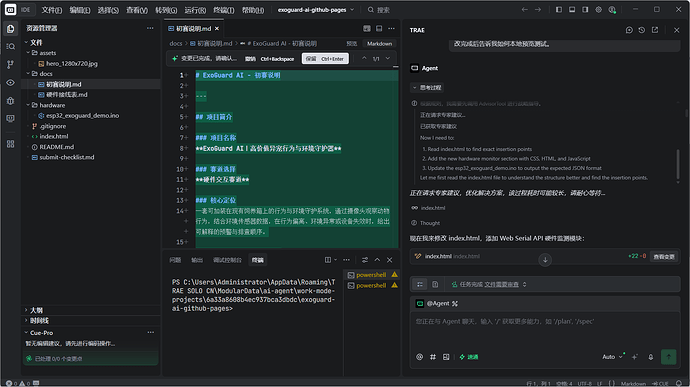
Task: Click the microphone voice input icon
Action: pos(650,357)
